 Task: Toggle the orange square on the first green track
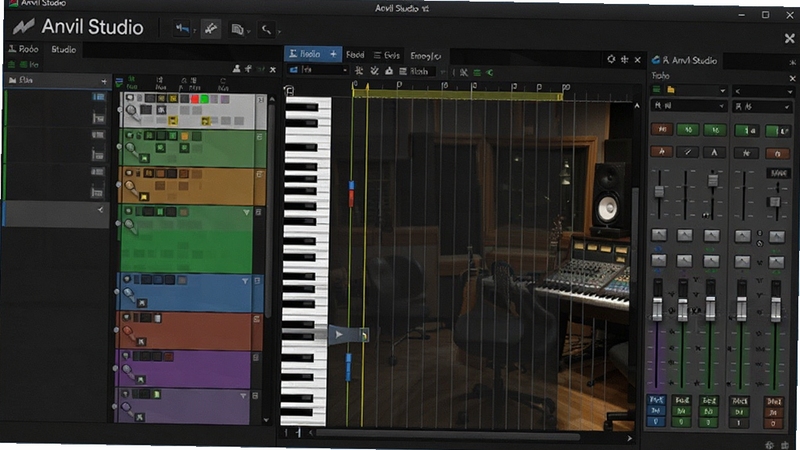[x=185, y=136]
